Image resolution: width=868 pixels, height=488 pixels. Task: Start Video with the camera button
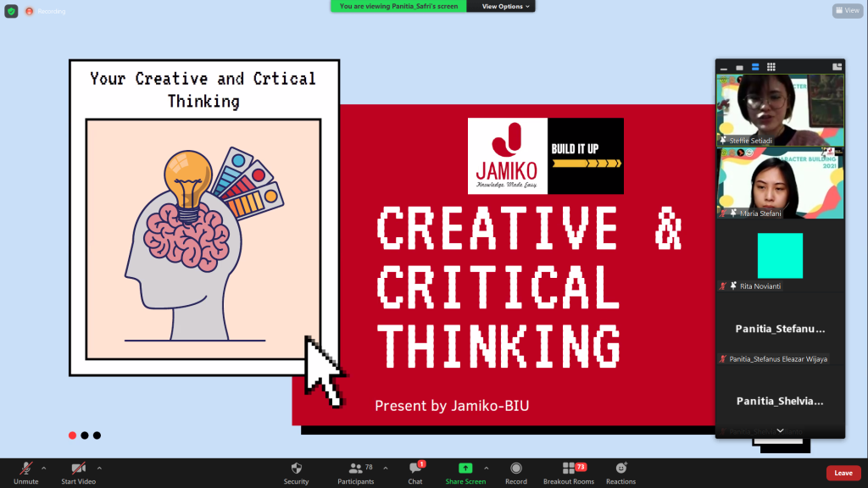coord(78,472)
